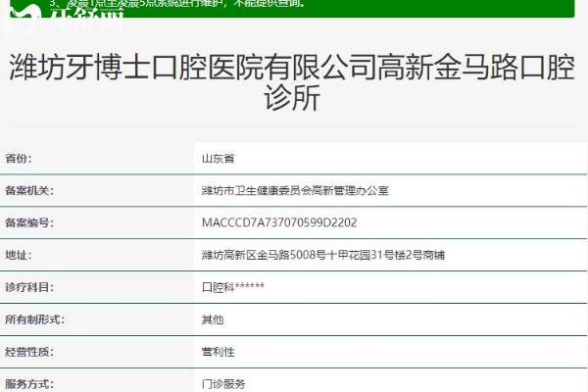Select the 服务方式 label

(x=29, y=384)
